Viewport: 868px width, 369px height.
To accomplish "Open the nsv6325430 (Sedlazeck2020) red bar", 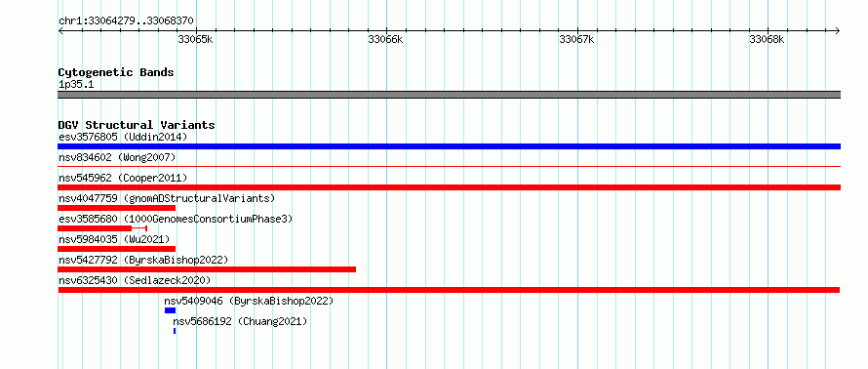I will coord(449,290).
